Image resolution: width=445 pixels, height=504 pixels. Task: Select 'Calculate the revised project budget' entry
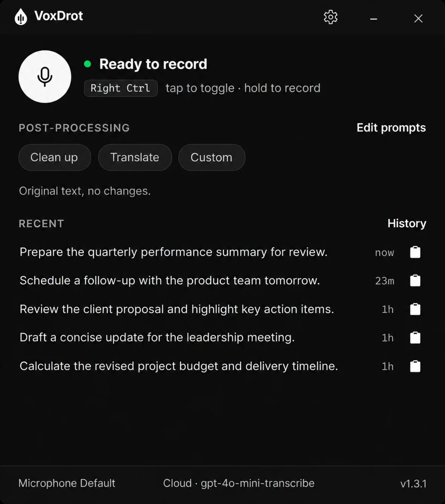(x=179, y=366)
